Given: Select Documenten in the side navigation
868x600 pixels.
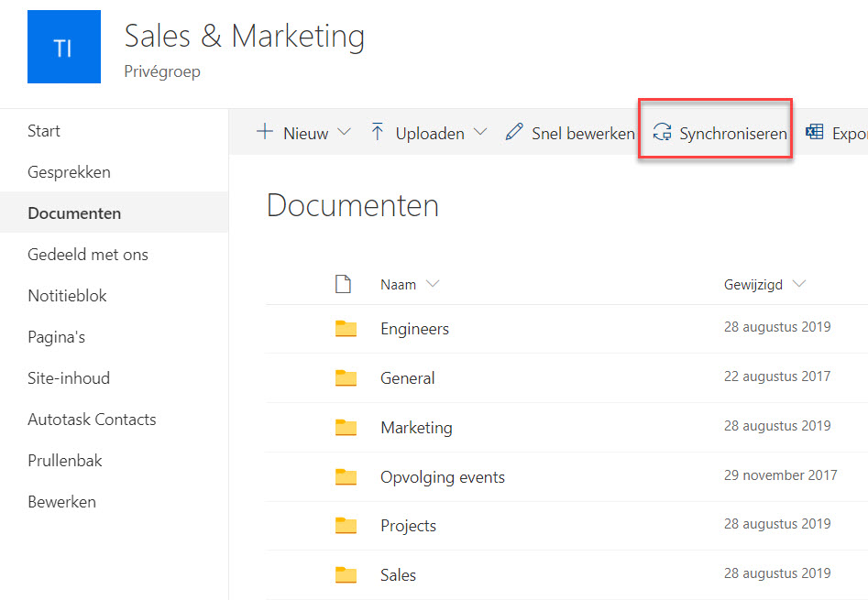Looking at the screenshot, I should coord(74,213).
